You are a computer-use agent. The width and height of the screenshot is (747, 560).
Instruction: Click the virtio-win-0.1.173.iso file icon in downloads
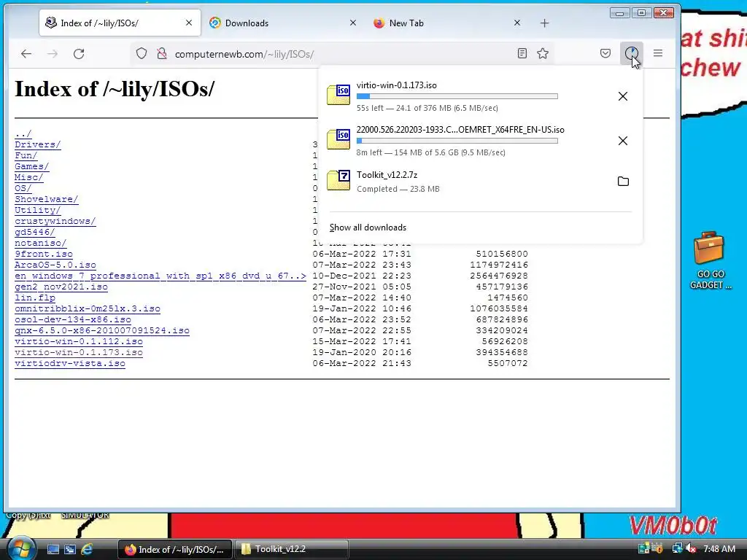click(x=338, y=94)
